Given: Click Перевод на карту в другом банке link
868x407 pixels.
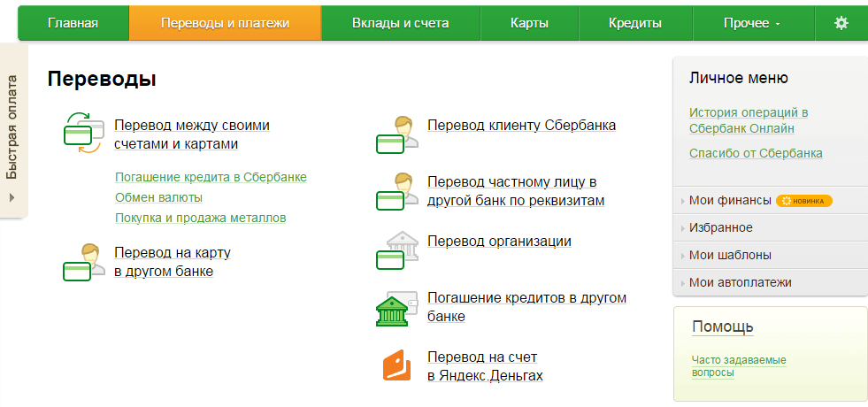Looking at the screenshot, I should click(173, 263).
